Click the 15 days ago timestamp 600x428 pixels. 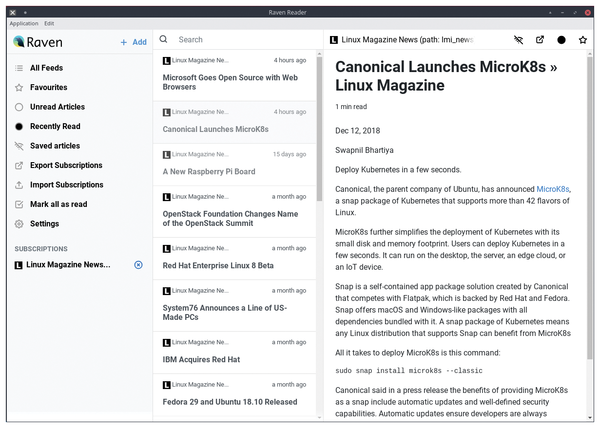289,155
